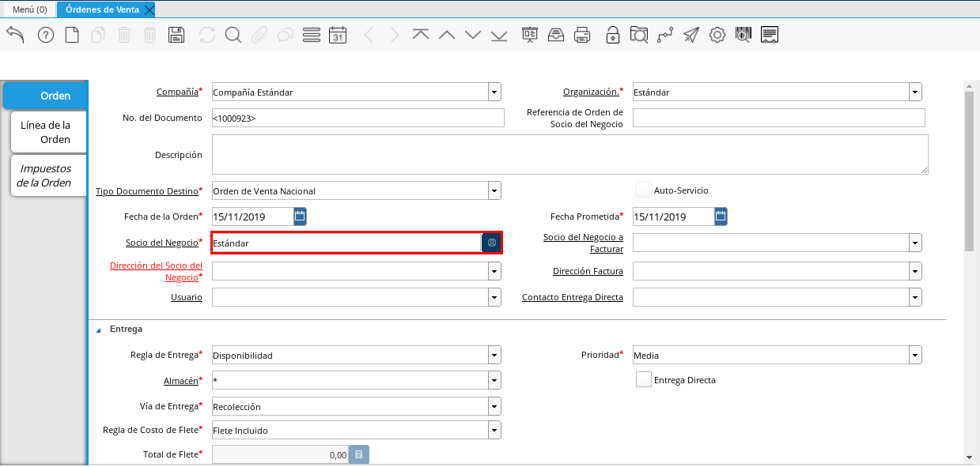980x467 pixels.
Task: Click the lock icon in toolbar
Action: (x=613, y=35)
